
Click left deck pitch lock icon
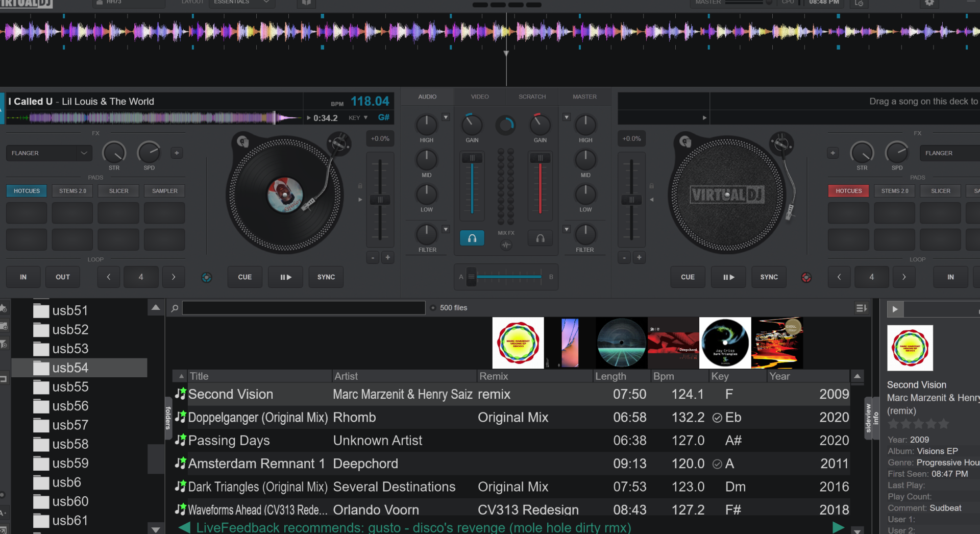[x=360, y=186]
